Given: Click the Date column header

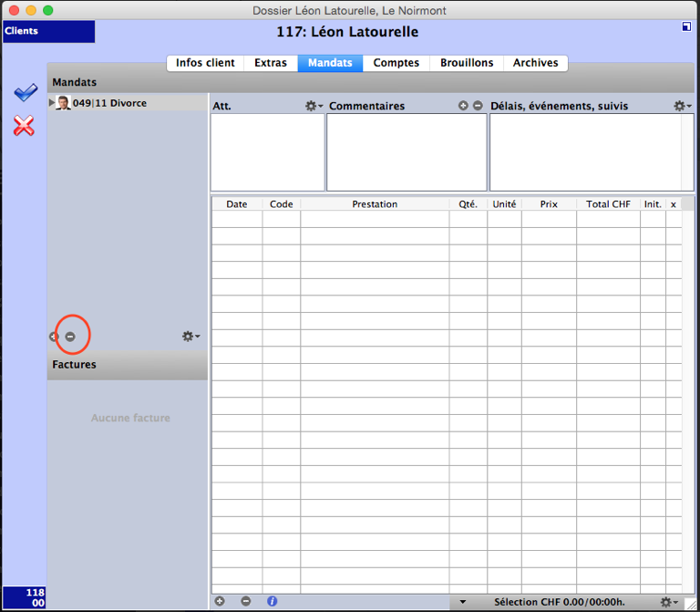Looking at the screenshot, I should tap(237, 204).
